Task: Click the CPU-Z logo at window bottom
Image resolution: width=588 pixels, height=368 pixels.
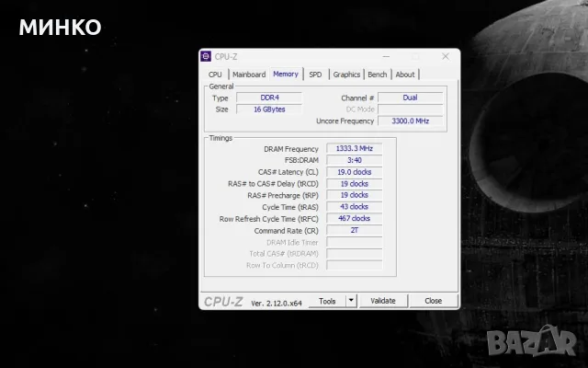Action: [223, 302]
